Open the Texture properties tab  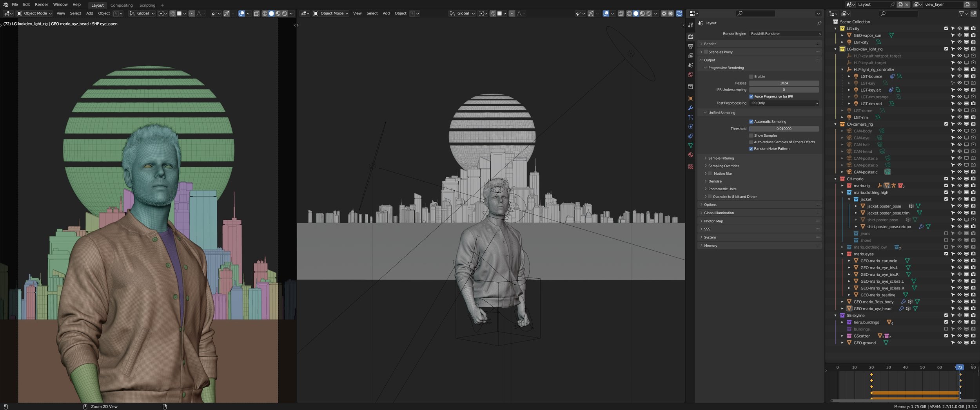tap(690, 166)
